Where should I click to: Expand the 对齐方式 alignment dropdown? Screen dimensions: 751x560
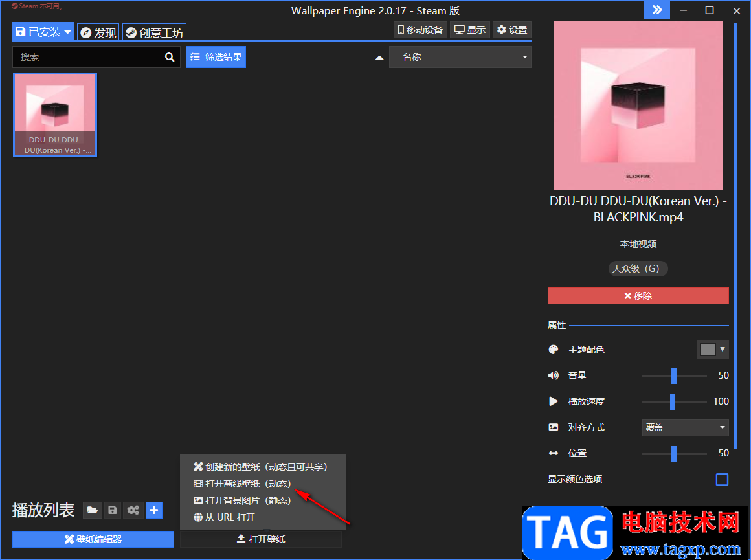(685, 427)
